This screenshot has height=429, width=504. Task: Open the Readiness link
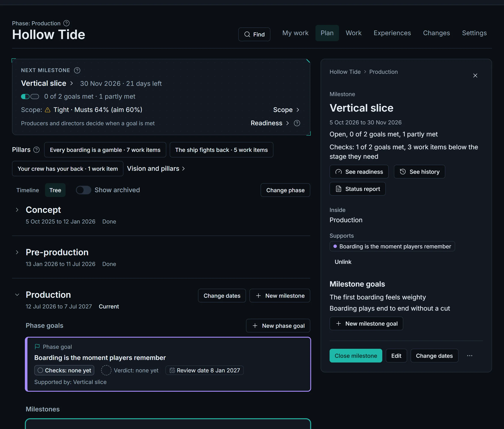point(270,123)
